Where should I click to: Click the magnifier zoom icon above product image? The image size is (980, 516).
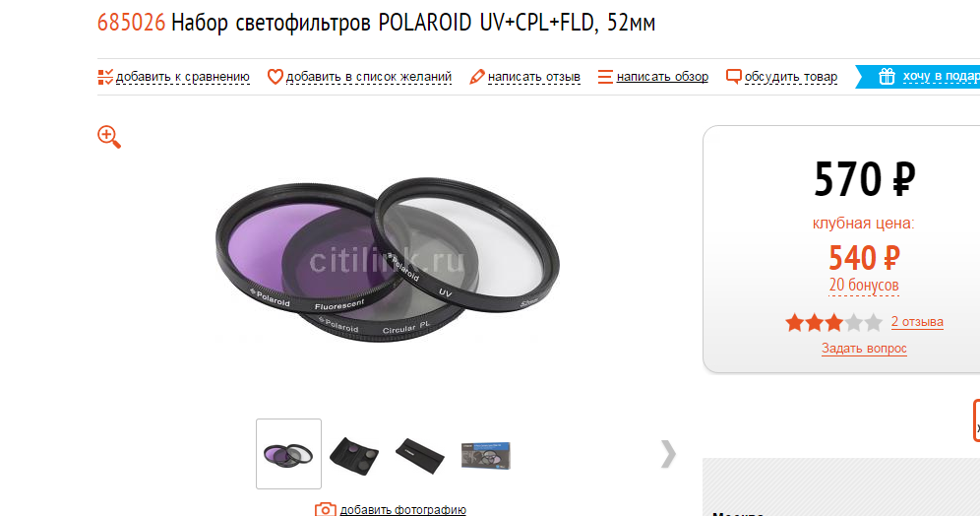point(109,136)
